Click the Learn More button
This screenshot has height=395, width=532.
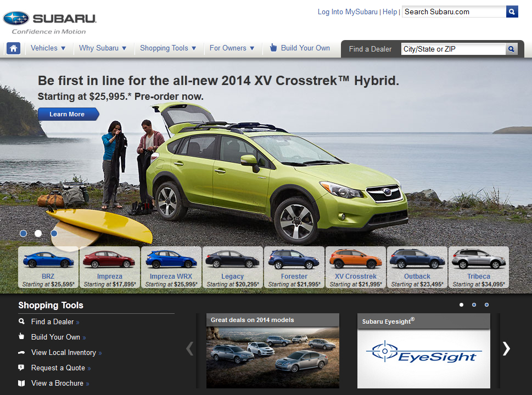point(68,114)
